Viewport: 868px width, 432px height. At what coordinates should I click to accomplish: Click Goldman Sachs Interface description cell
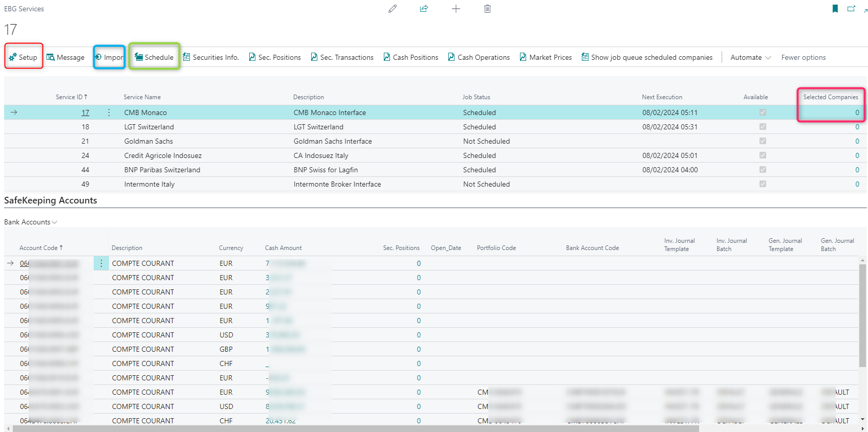(x=333, y=141)
